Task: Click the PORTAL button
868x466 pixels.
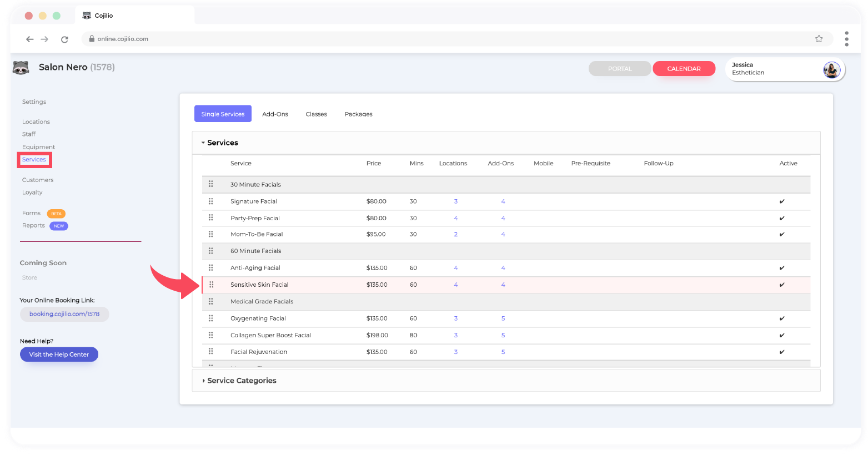Action: click(620, 69)
